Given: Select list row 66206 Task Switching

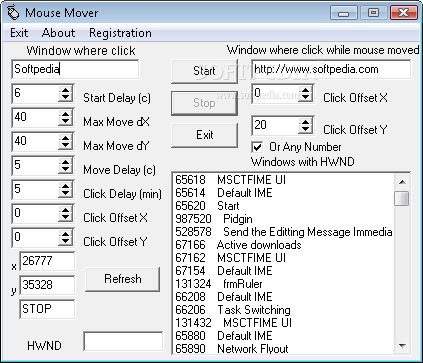Looking at the screenshot, I should click(x=283, y=310).
